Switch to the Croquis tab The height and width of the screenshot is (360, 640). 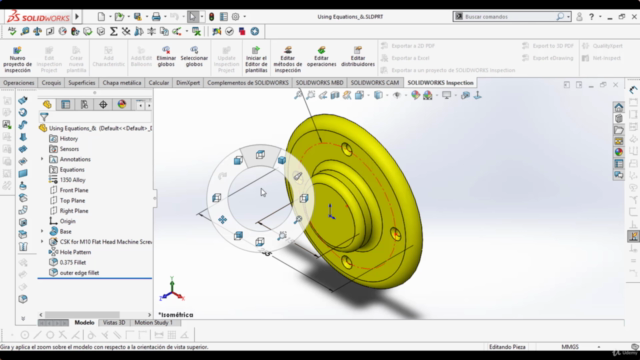51,82
